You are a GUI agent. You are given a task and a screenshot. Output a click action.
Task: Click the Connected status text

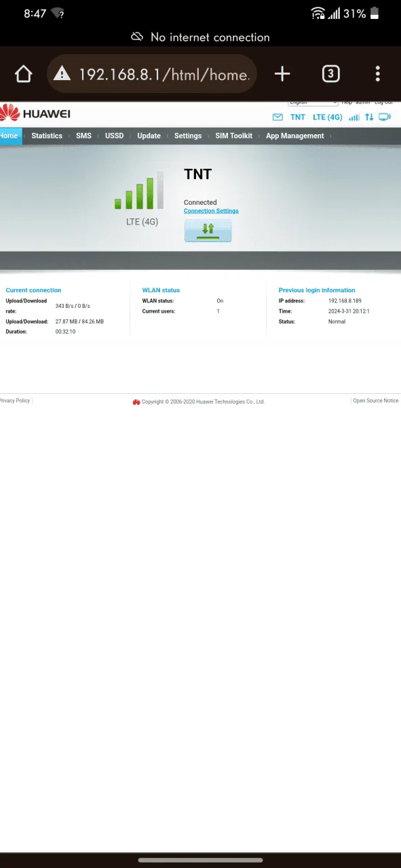[200, 202]
